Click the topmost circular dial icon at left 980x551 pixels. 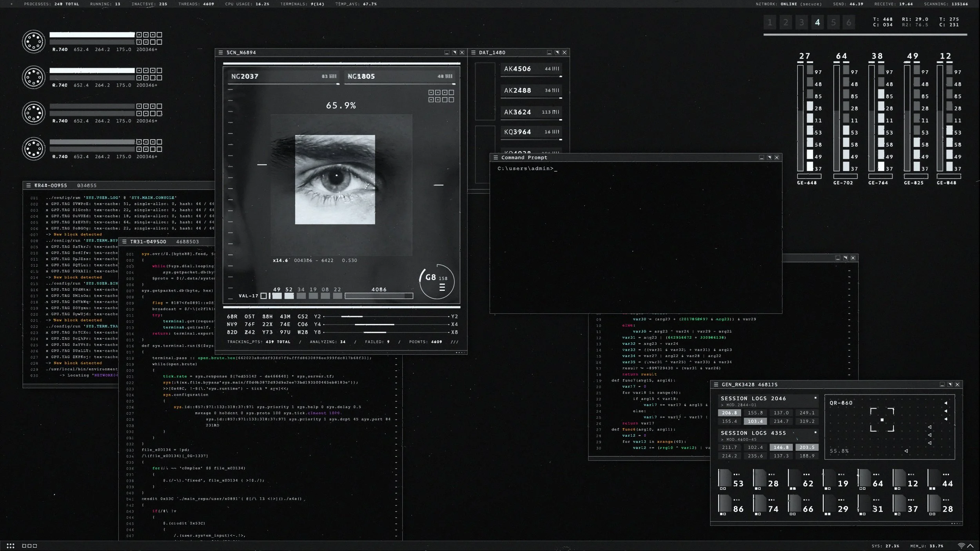click(34, 42)
